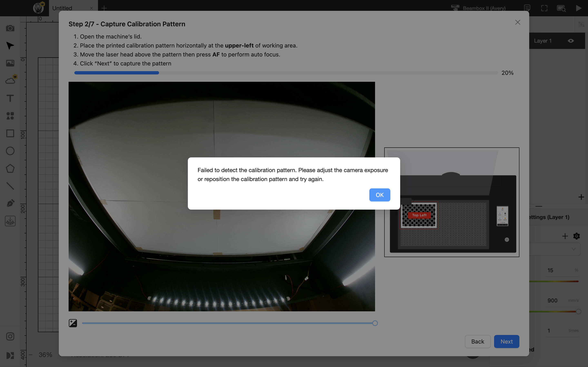This screenshot has width=588, height=367.
Task: Open Beambox II (Avery) machine selector
Action: 478,8
